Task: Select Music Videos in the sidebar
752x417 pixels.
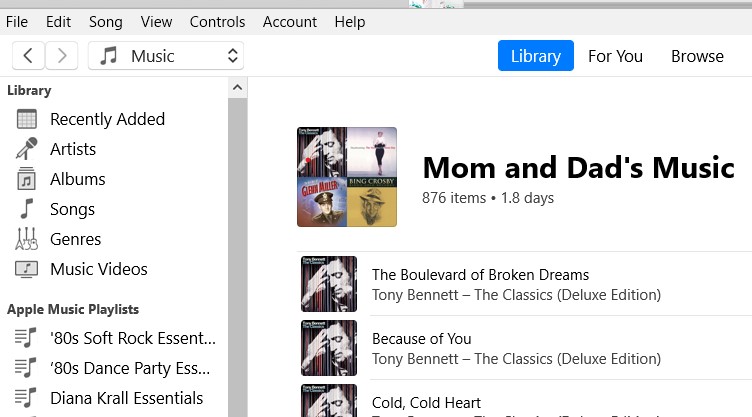Action: 99,269
